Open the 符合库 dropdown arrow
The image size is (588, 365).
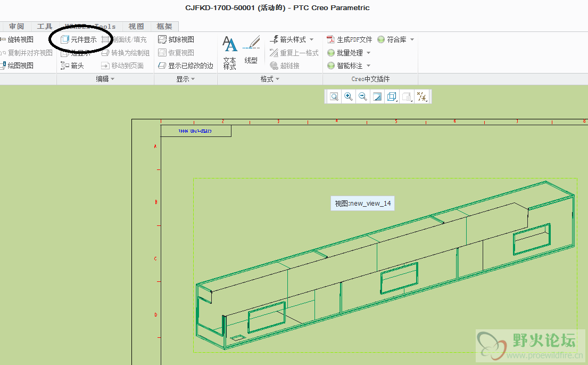pyautogui.click(x=412, y=39)
